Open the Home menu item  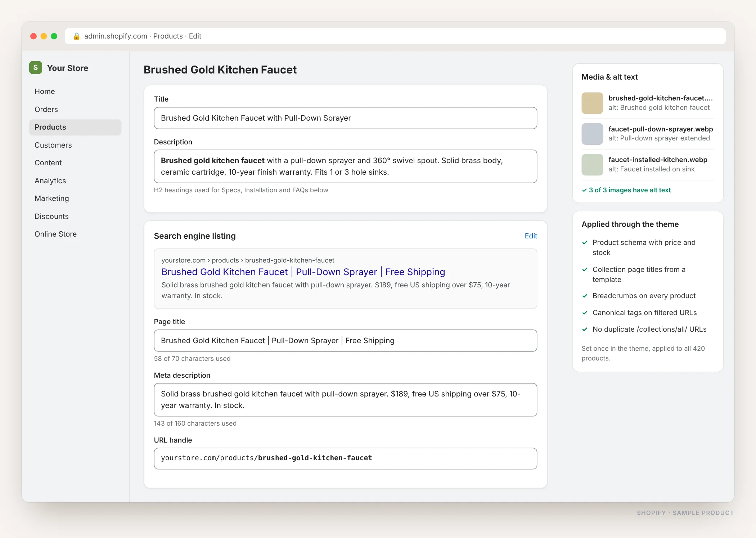pos(75,91)
